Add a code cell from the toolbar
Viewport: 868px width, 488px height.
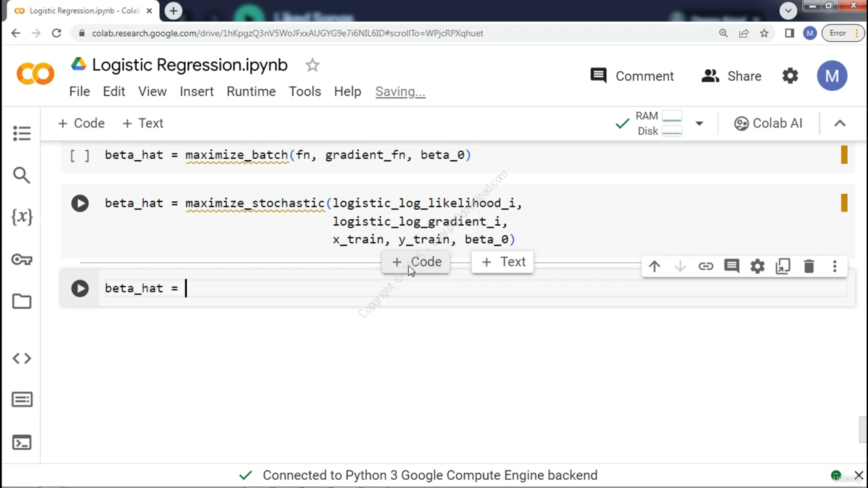point(81,123)
